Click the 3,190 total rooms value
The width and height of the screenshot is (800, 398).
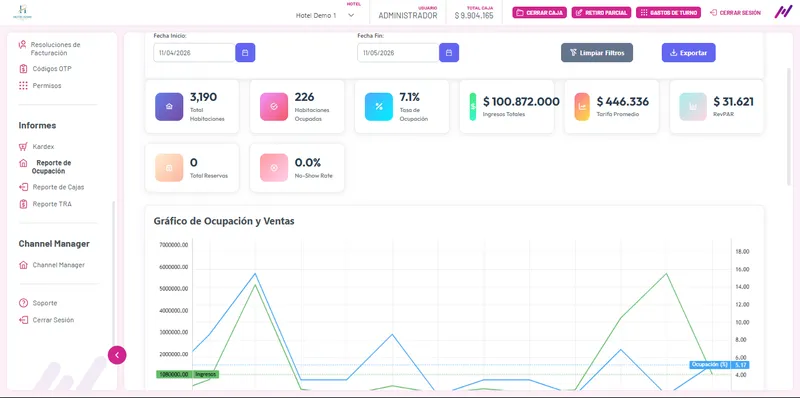pos(203,97)
